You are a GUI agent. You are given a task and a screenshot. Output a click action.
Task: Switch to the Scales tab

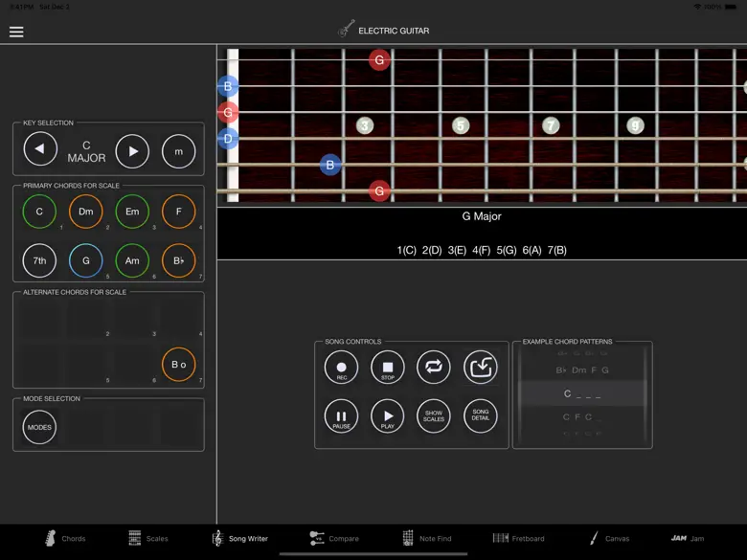point(147,539)
